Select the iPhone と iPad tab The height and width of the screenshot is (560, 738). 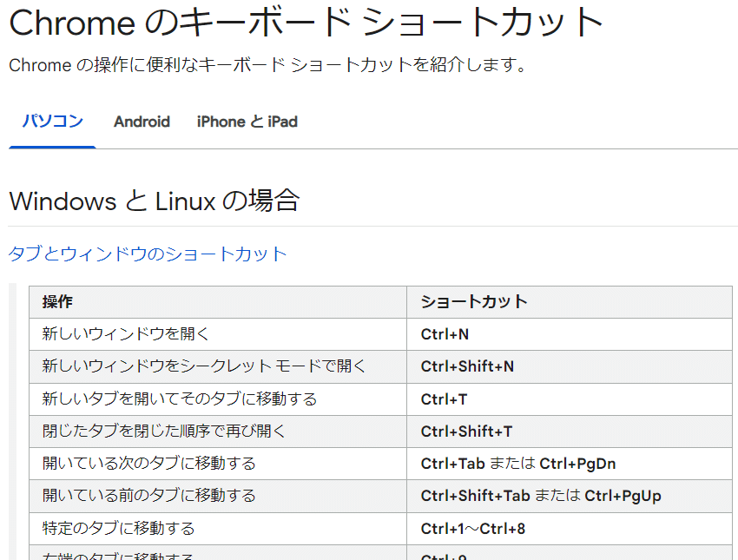[x=247, y=122]
